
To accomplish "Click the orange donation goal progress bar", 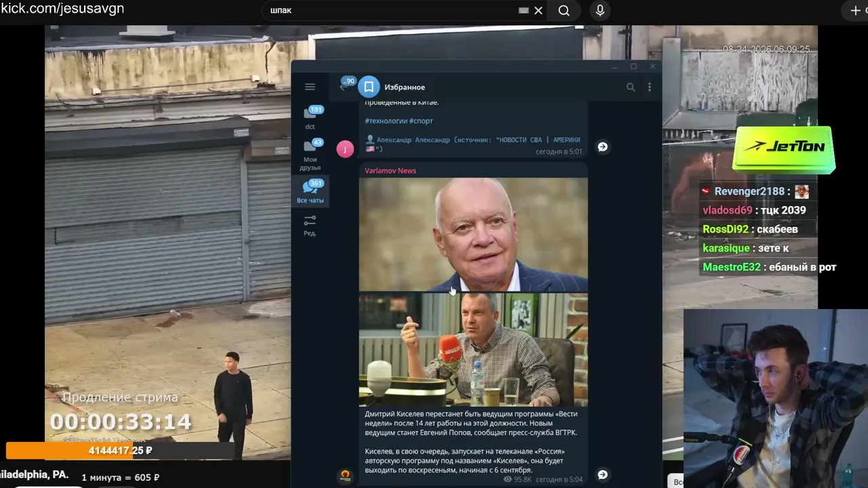I will pos(120,451).
